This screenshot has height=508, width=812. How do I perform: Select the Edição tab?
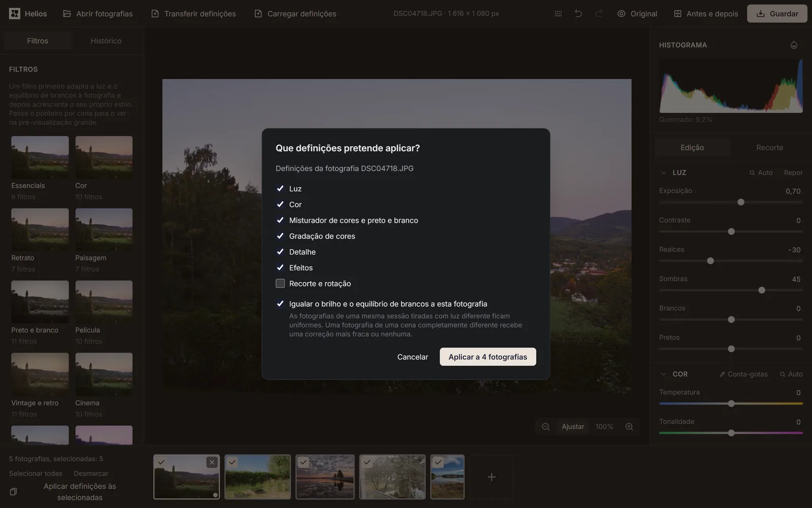tap(692, 147)
